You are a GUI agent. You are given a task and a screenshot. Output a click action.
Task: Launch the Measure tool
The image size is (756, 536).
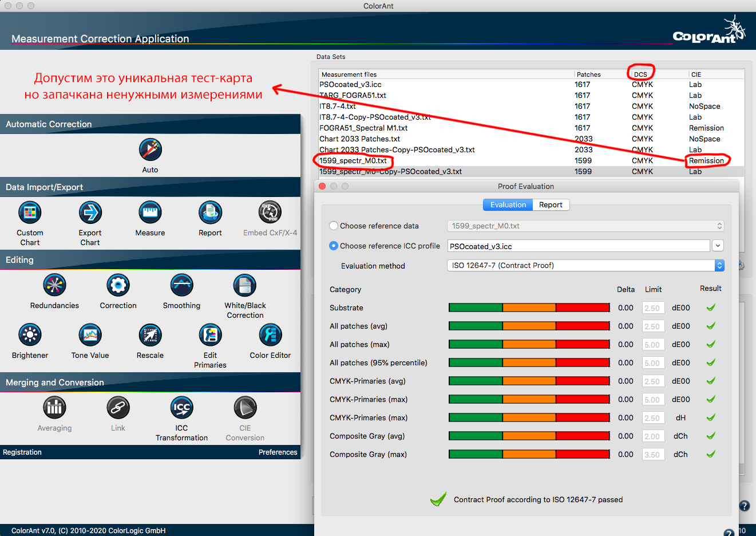tap(150, 212)
